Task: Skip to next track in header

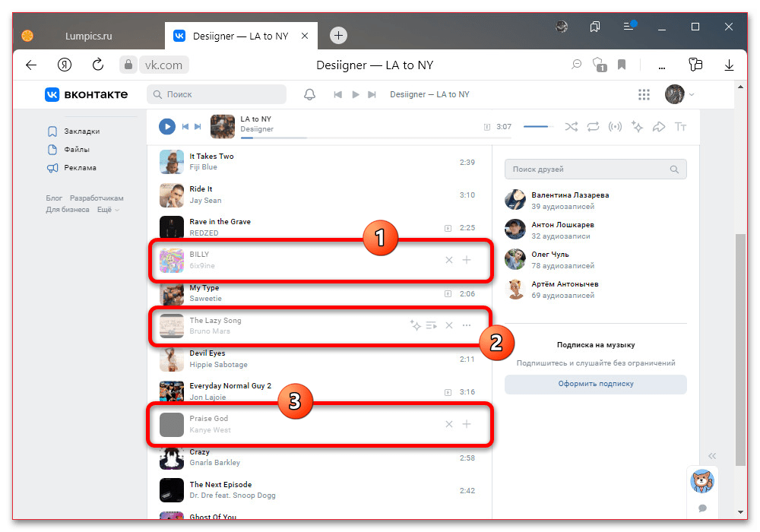Action: click(372, 94)
